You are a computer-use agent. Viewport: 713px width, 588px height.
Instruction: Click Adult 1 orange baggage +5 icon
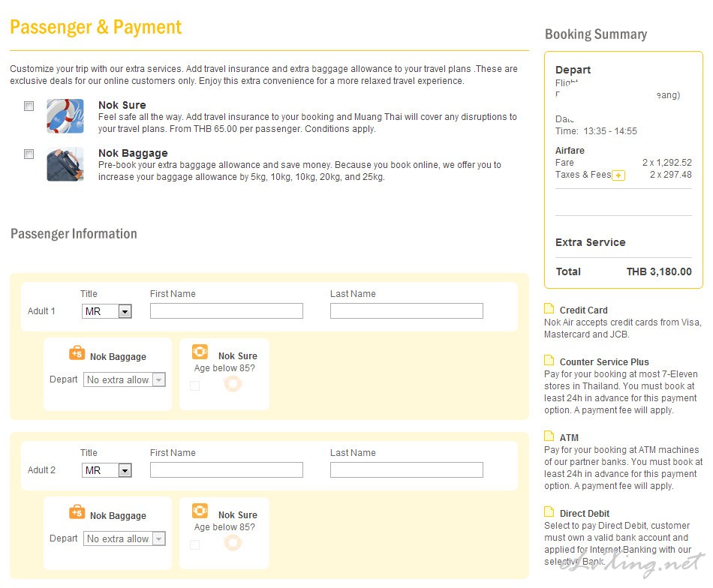[77, 353]
